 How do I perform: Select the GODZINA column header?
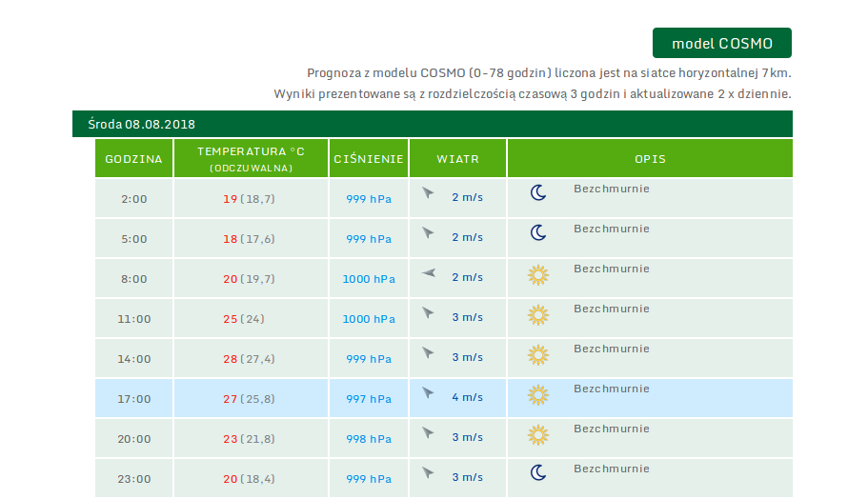pos(133,159)
